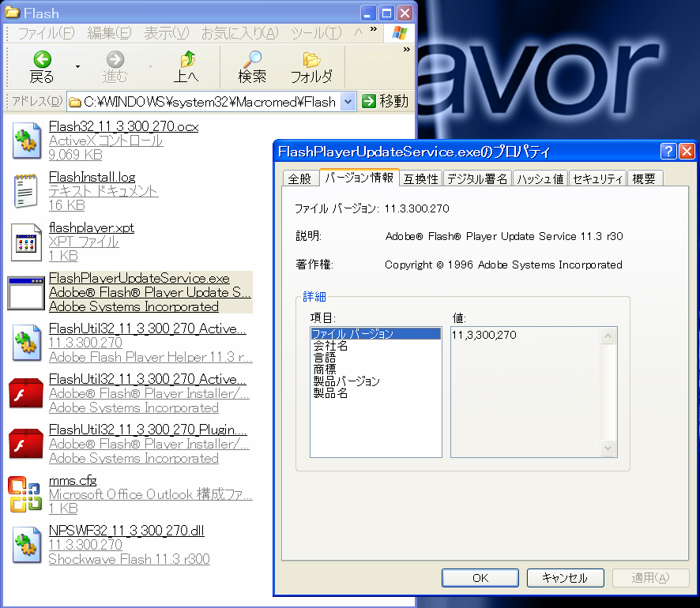
Task: Switch to the バージョン情報 tab
Action: 359,178
